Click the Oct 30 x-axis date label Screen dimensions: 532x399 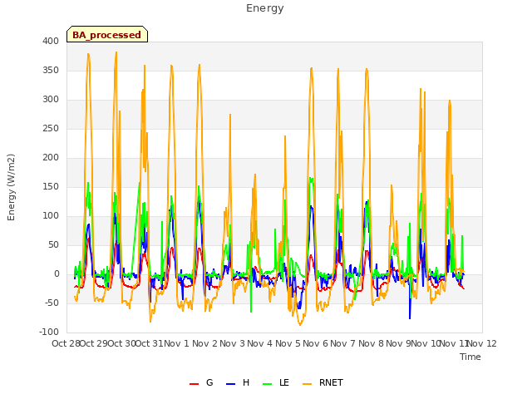121,343
